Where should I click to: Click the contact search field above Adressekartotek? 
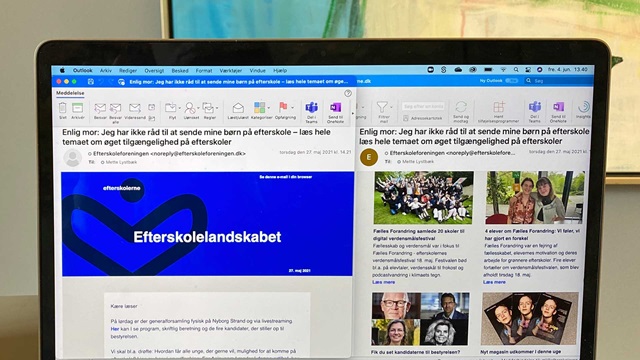pos(423,106)
